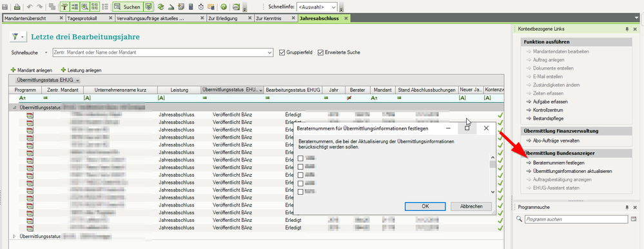Click the overlapping windows icon in toolbar
644x249 pixels.
pyautogui.click(x=52, y=7)
